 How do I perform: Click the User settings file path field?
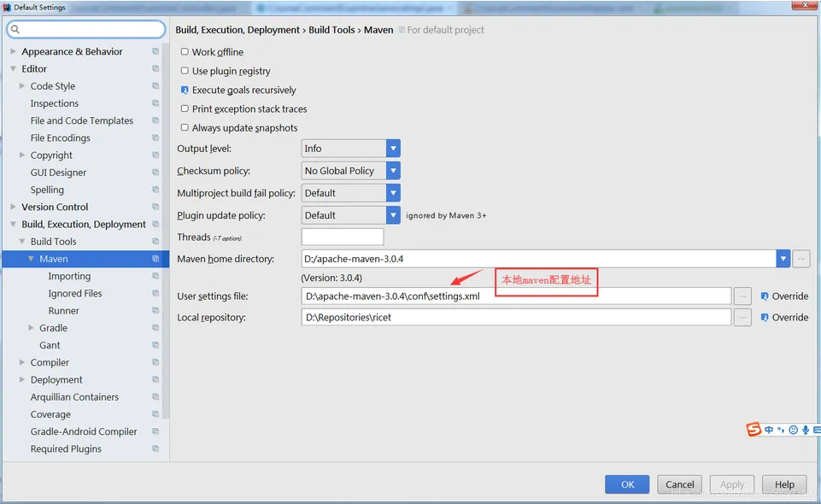pyautogui.click(x=516, y=296)
